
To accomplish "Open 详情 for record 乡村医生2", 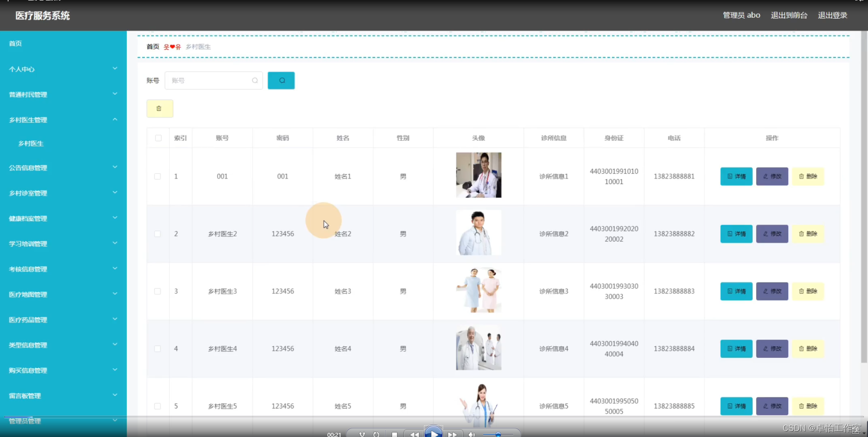I will (736, 234).
